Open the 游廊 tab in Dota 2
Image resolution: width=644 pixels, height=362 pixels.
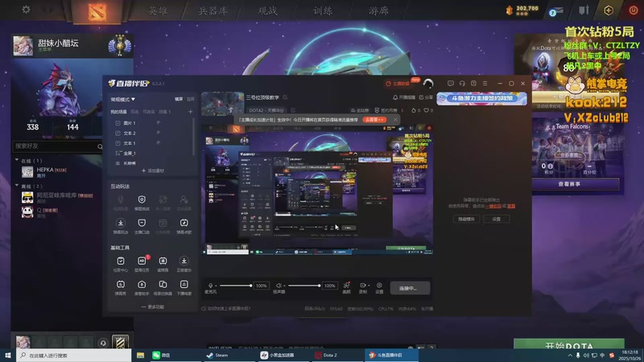pyautogui.click(x=378, y=10)
